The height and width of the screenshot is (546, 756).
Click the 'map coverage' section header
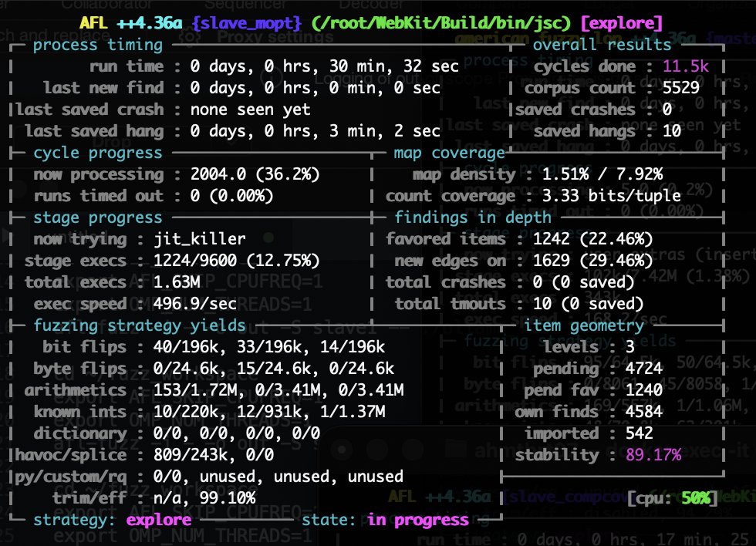(x=449, y=152)
